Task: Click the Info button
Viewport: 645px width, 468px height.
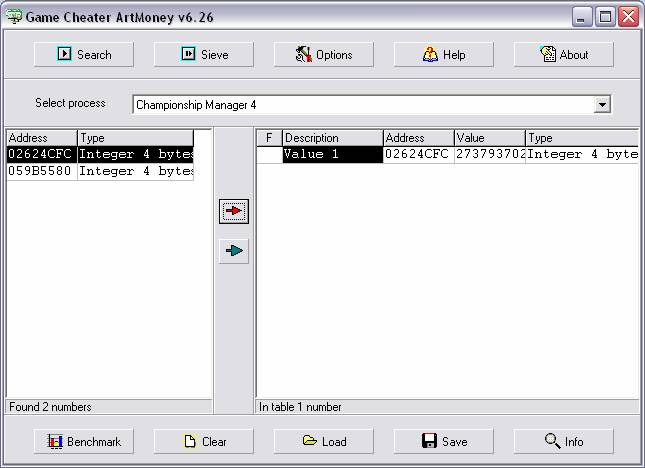Action: [564, 441]
